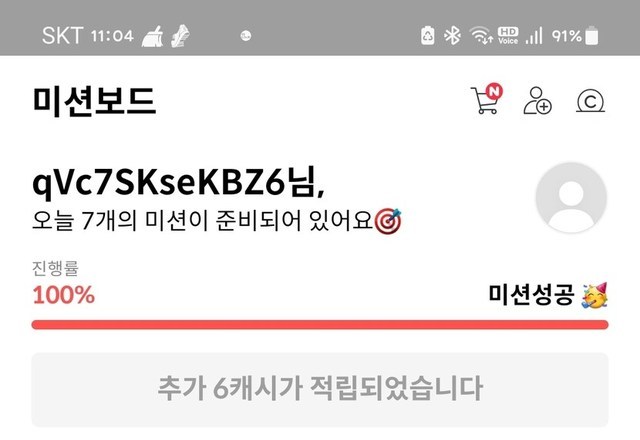
Task: Tap the sneaker icon in status bar
Action: pos(180,36)
